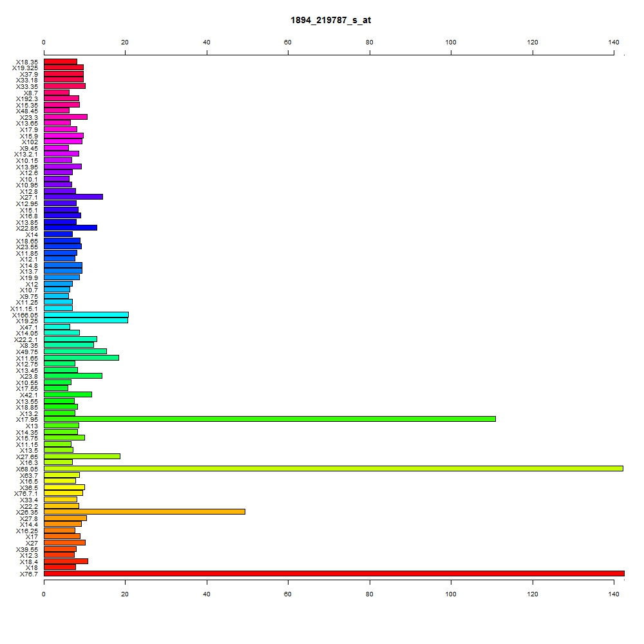Click the green bar for X11.65
Viewport: 644px width, 644px height.
tap(81, 357)
